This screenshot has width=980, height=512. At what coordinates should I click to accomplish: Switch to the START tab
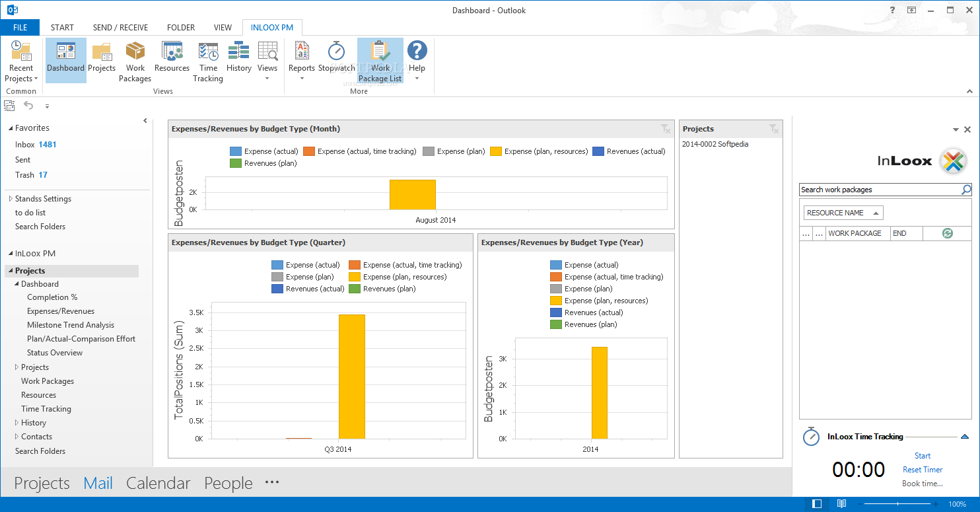(x=62, y=27)
